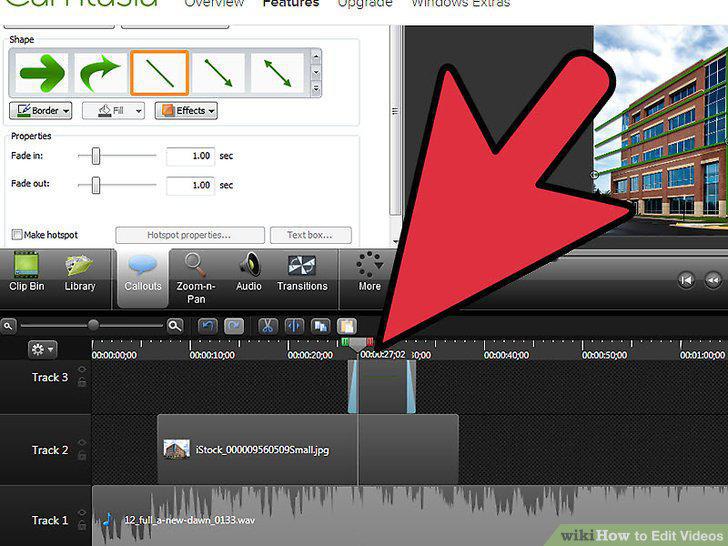Select the callout clip on Track 3
This screenshot has width=728, height=546.
[x=382, y=386]
